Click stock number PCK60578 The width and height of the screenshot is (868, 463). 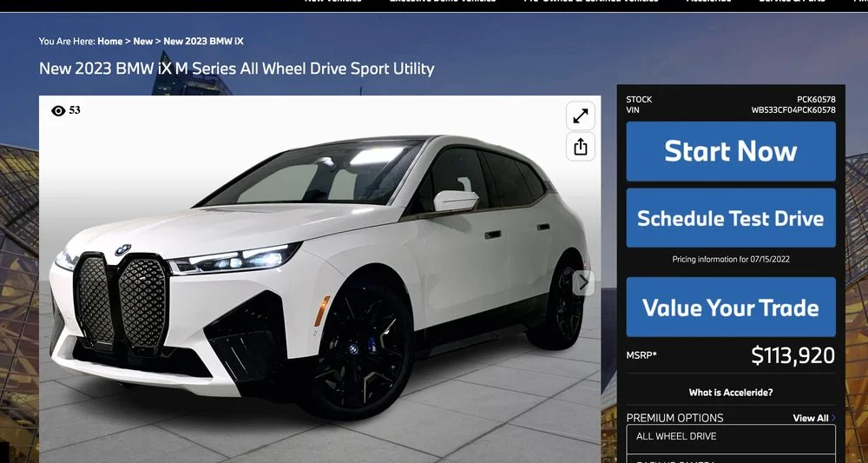point(816,100)
